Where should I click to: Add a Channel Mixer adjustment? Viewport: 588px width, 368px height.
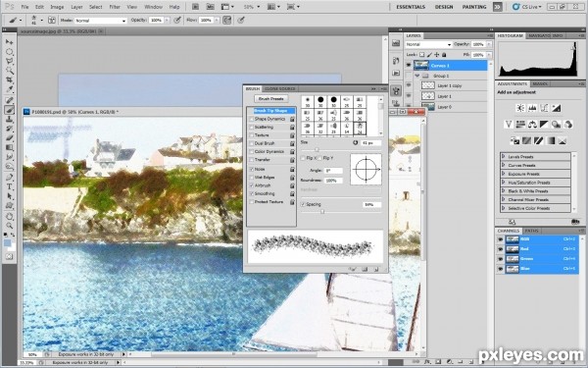pyautogui.click(x=568, y=124)
